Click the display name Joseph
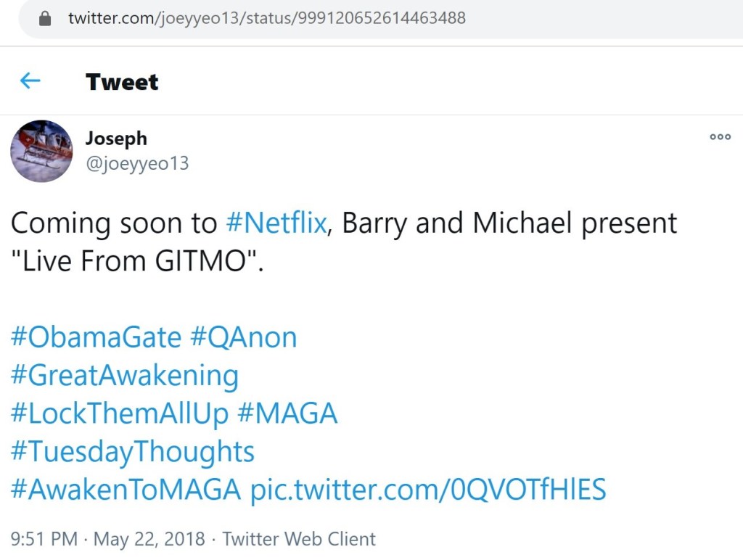The width and height of the screenshot is (743, 560). pyautogui.click(x=116, y=138)
